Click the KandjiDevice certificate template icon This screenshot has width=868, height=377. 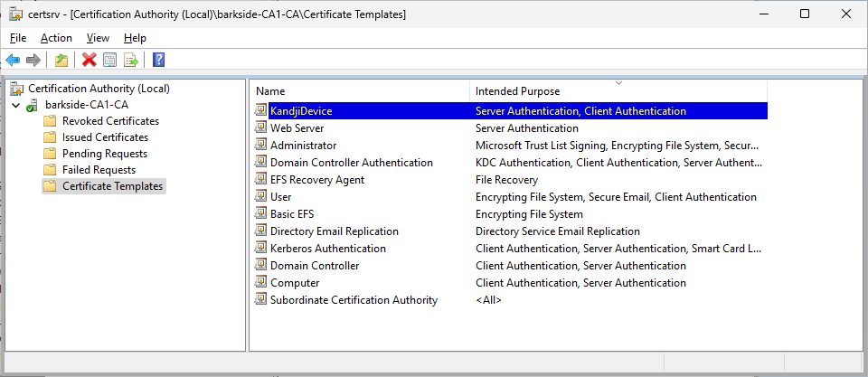tap(261, 111)
